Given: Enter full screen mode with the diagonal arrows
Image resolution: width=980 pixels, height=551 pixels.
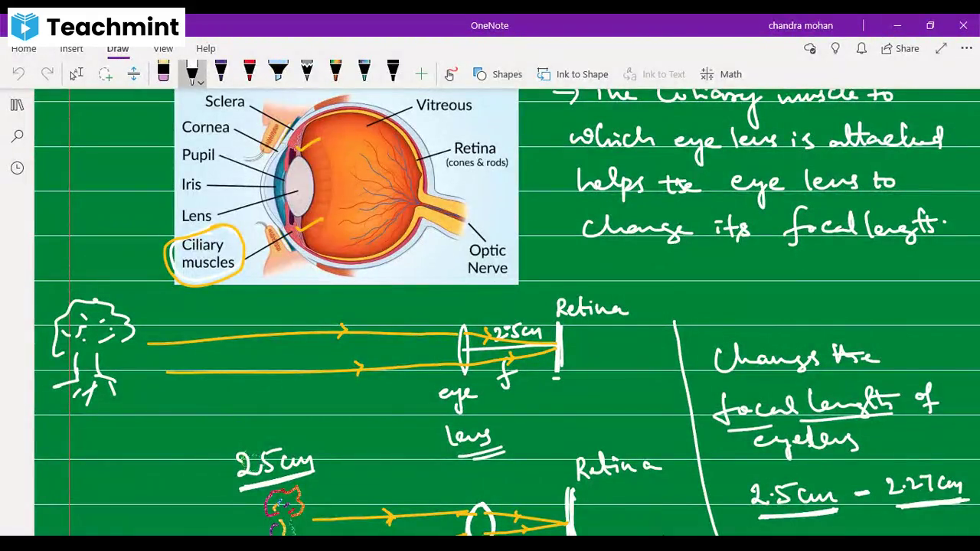Looking at the screenshot, I should click(941, 48).
